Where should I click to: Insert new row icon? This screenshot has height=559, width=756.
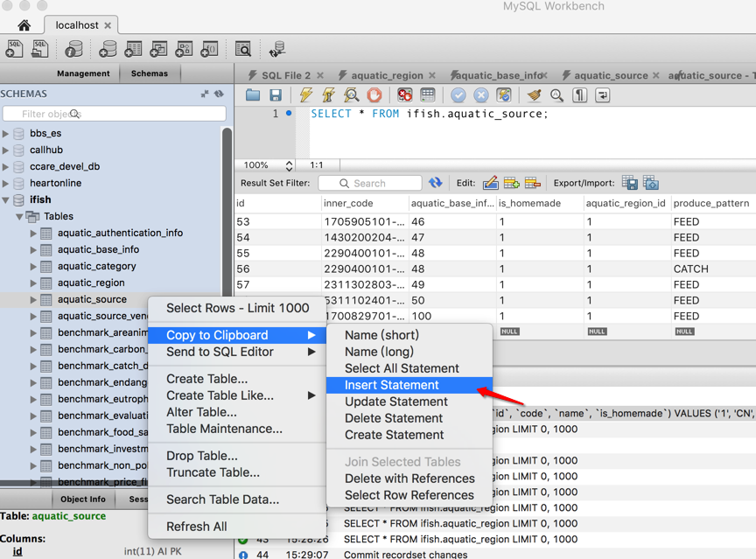(x=512, y=183)
